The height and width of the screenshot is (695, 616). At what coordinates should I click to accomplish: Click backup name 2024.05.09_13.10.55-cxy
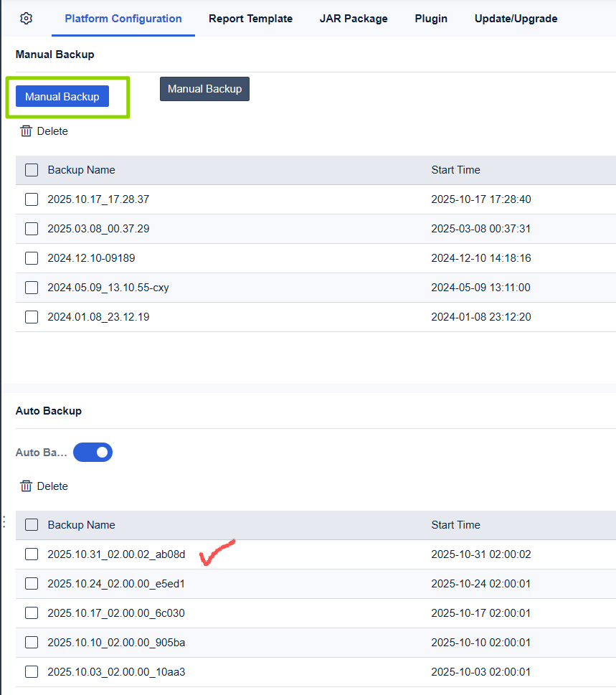[x=108, y=288]
